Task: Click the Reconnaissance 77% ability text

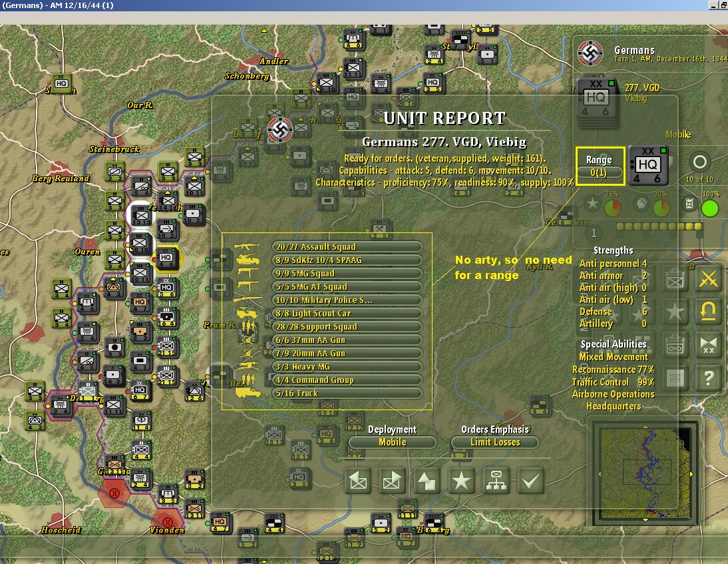Action: pyautogui.click(x=613, y=370)
